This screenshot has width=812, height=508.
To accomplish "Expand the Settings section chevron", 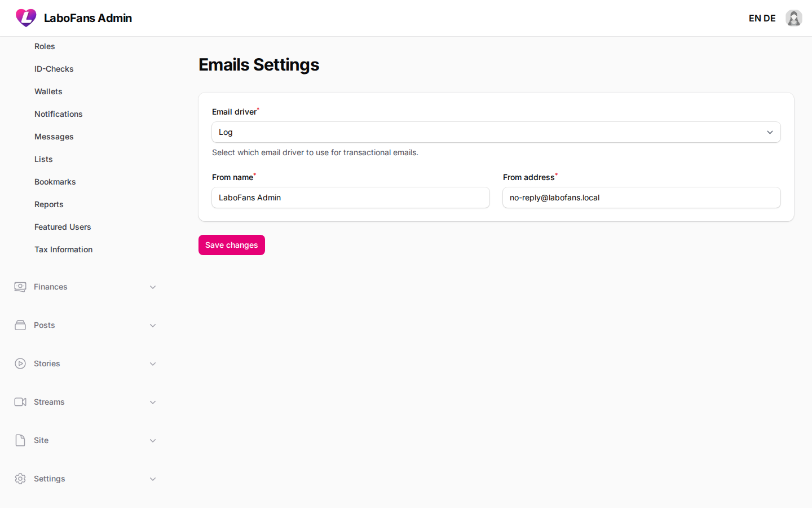I will coord(153,479).
